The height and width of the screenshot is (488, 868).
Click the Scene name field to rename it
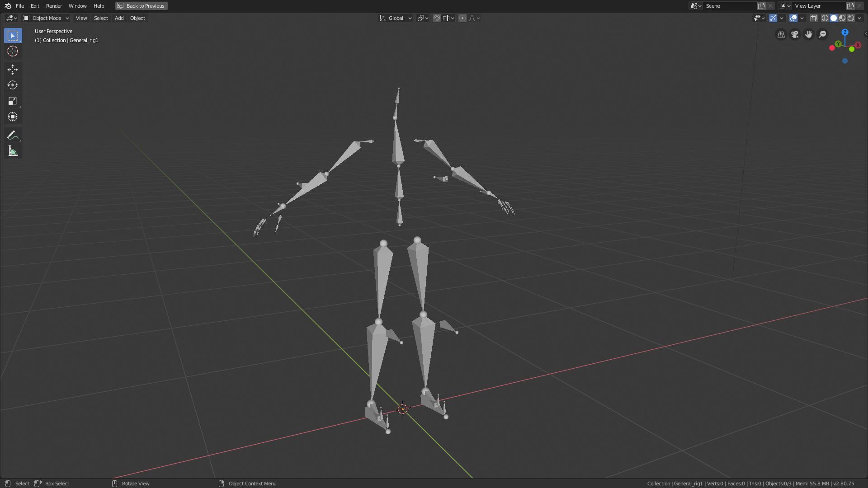point(730,6)
